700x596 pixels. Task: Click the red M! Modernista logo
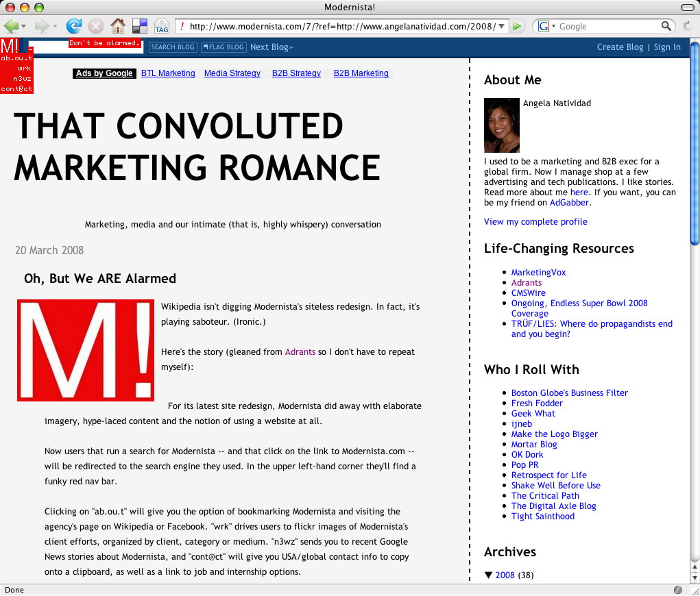click(x=10, y=46)
